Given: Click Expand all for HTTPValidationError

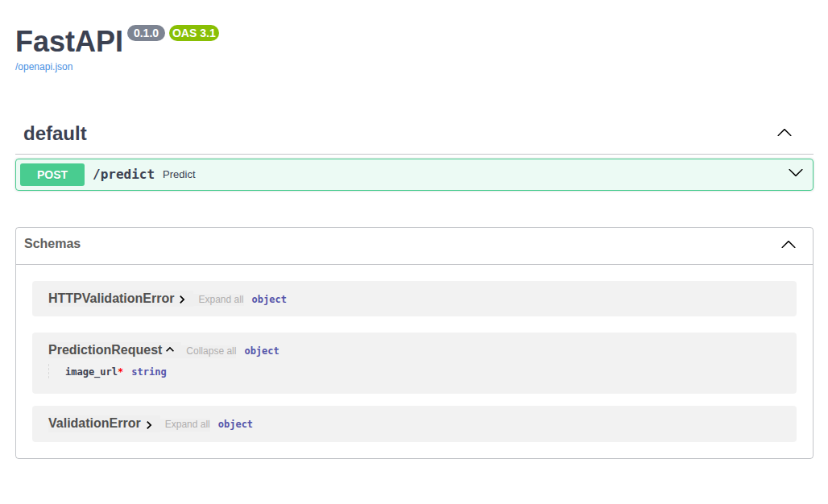Looking at the screenshot, I should point(221,300).
